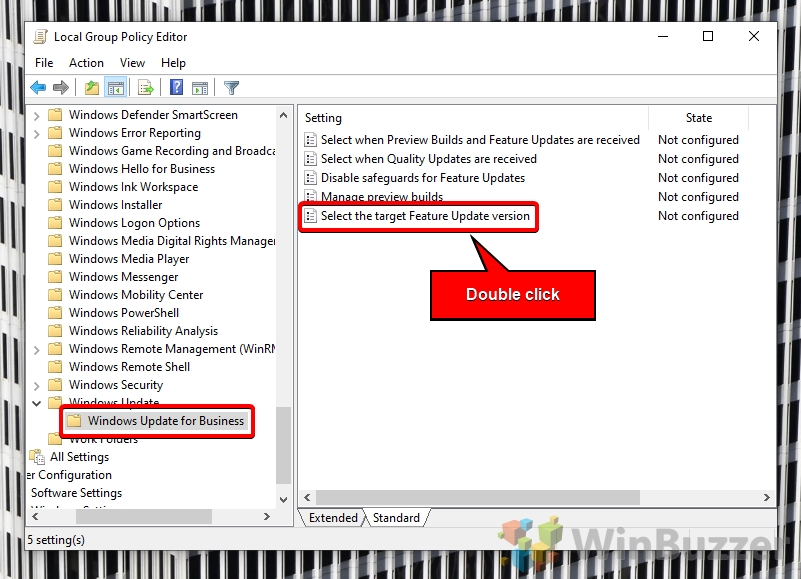
Task: Click tree pane horizontal scroll right arrow
Action: (x=266, y=516)
